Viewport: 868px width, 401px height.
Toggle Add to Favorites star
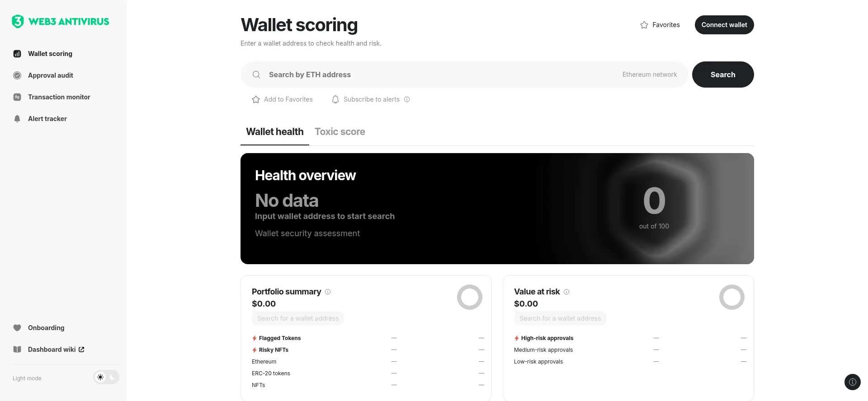tap(256, 99)
